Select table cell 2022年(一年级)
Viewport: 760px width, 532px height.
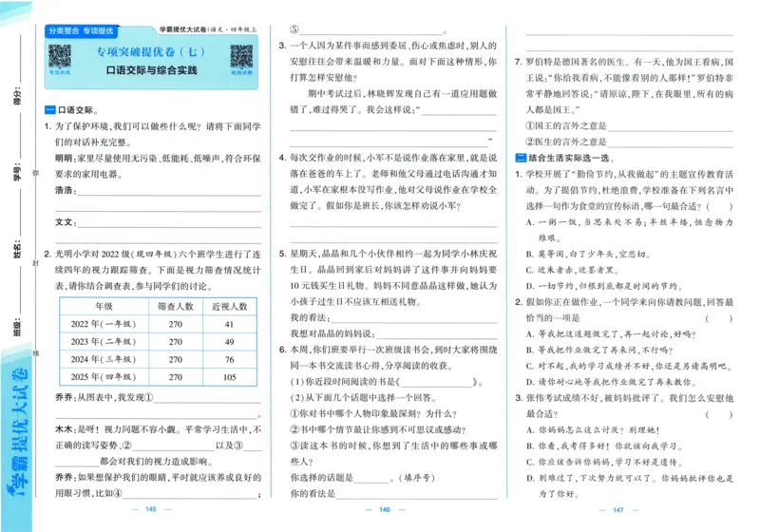click(x=104, y=324)
